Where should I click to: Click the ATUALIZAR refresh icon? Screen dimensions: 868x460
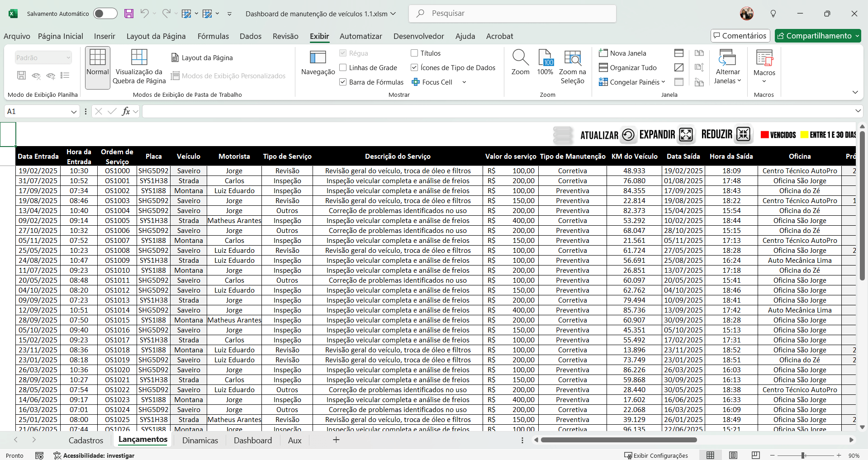[x=628, y=135]
